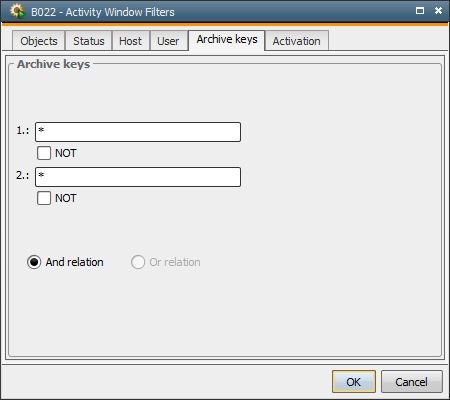Dismiss the dialog with Cancel
Image resolution: width=450 pixels, height=400 pixels.
(412, 382)
